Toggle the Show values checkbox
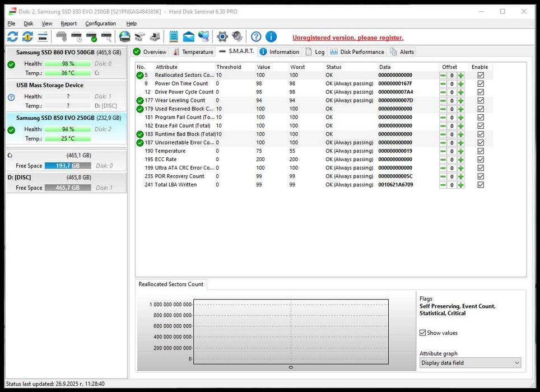Screen dimensions: 540x392 [x=423, y=333]
